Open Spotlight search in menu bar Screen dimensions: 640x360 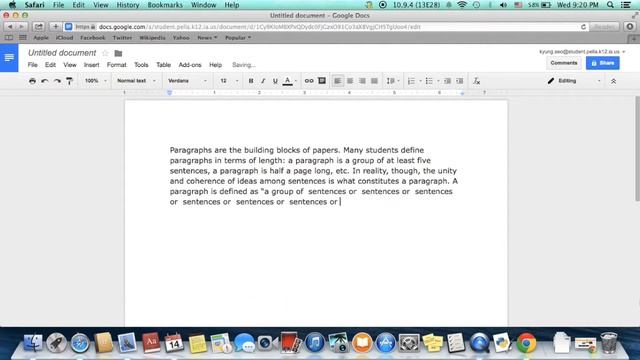pyautogui.click(x=610, y=5)
